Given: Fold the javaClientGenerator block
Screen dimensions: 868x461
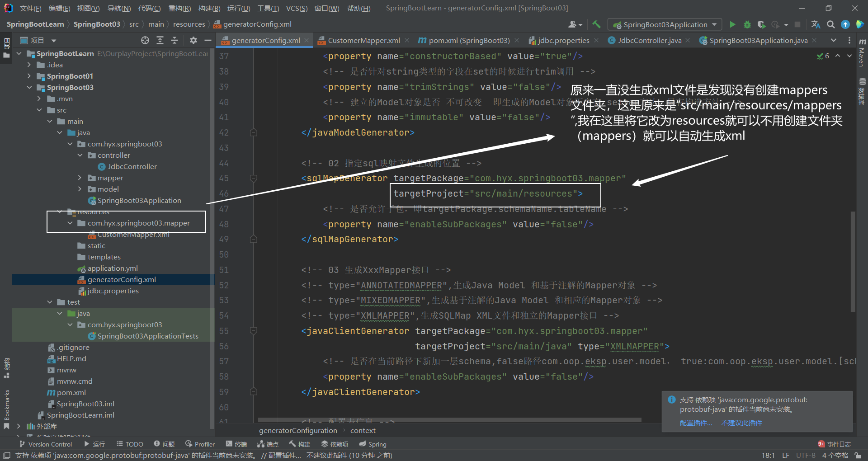Looking at the screenshot, I should [x=254, y=331].
